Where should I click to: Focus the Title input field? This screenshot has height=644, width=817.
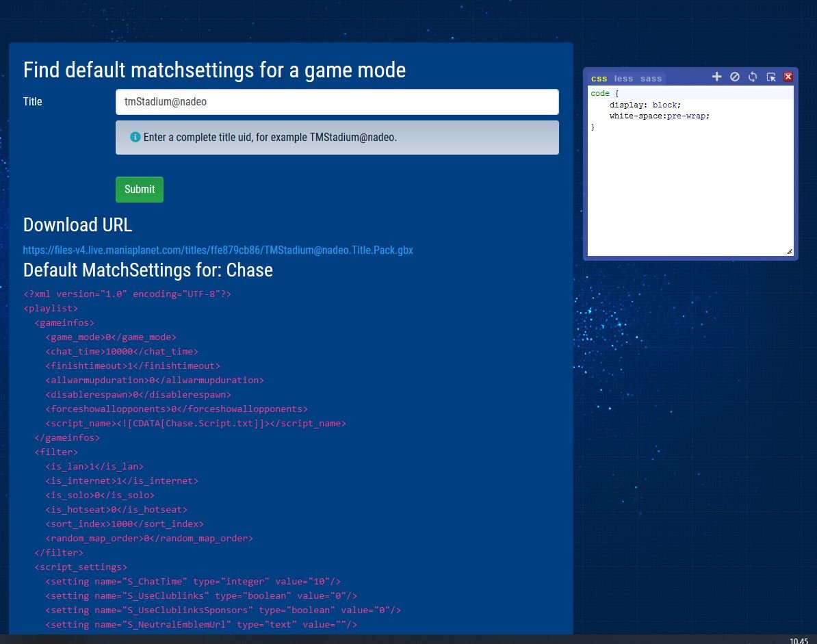click(337, 101)
